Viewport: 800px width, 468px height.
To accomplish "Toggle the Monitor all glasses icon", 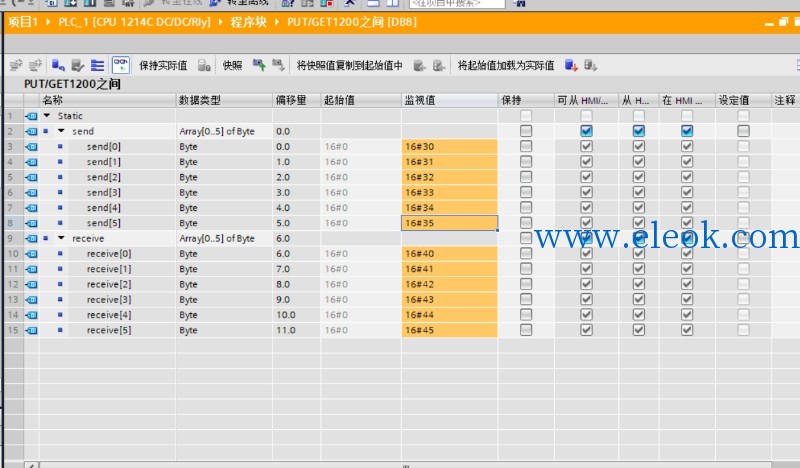I will click(121, 65).
